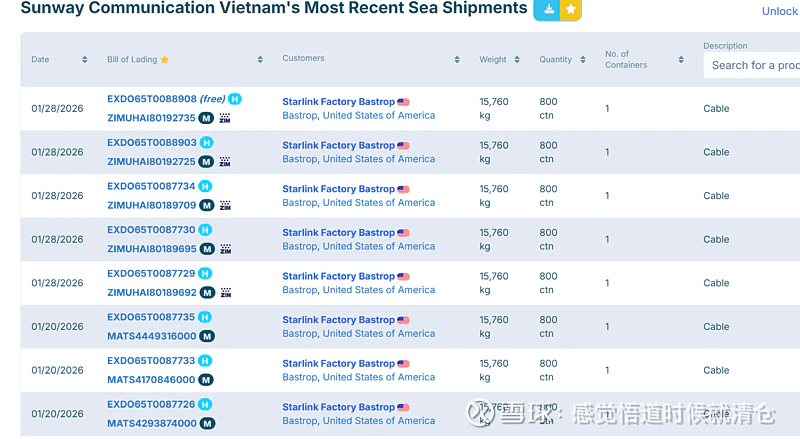Click the blue download icon button
Viewport: 800px width, 439px height.
(547, 9)
